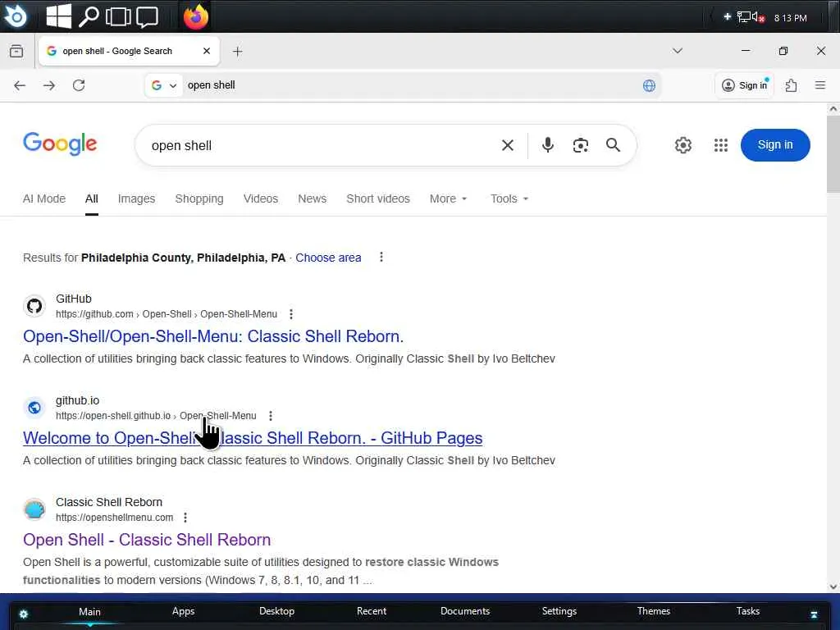840x630 pixels.
Task: Open the Google apps grid icon
Action: [x=721, y=145]
